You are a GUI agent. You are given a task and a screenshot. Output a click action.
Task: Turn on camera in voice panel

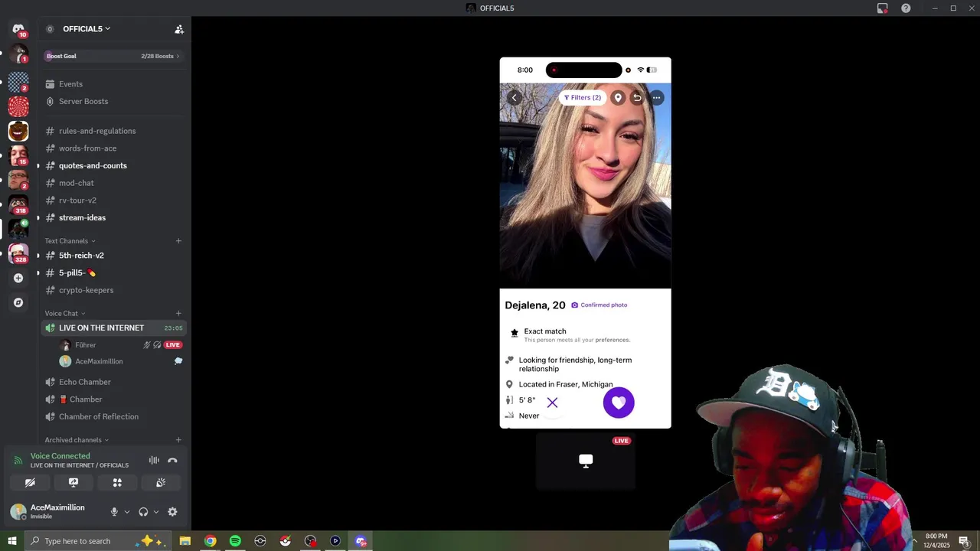[x=30, y=483]
